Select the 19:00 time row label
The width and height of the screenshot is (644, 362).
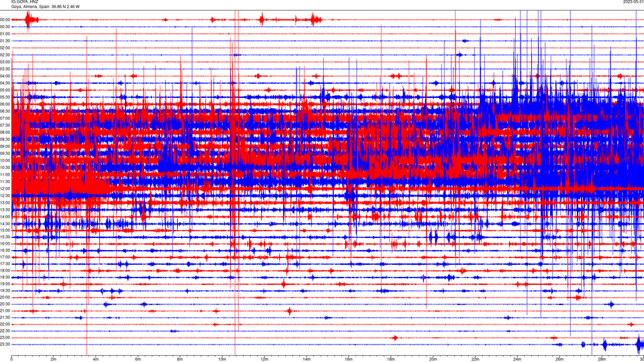coord(5,284)
